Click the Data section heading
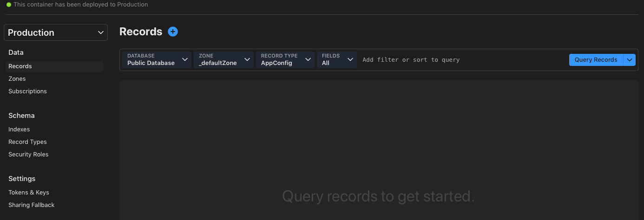Viewport: 644px width, 220px height. tap(16, 52)
